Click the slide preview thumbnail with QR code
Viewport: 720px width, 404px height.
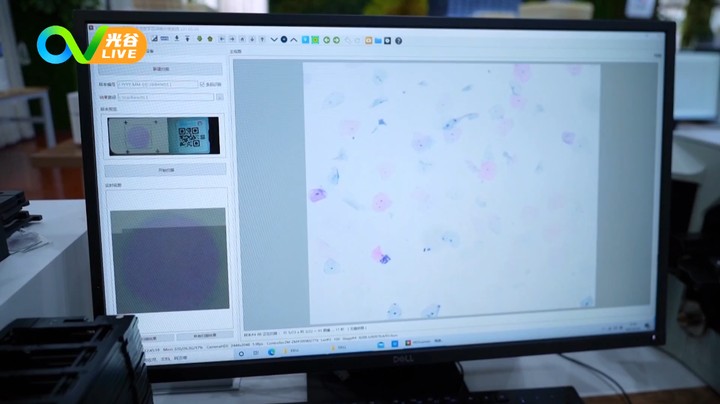tap(163, 136)
